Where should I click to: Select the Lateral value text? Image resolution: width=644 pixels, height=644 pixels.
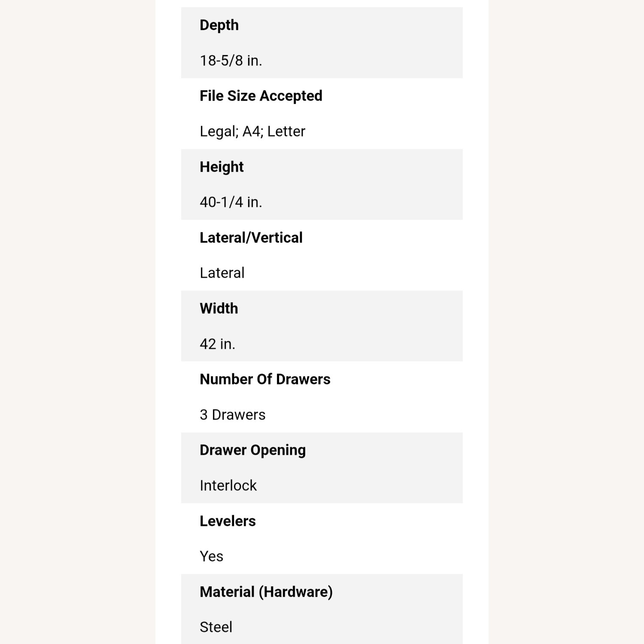point(222,273)
